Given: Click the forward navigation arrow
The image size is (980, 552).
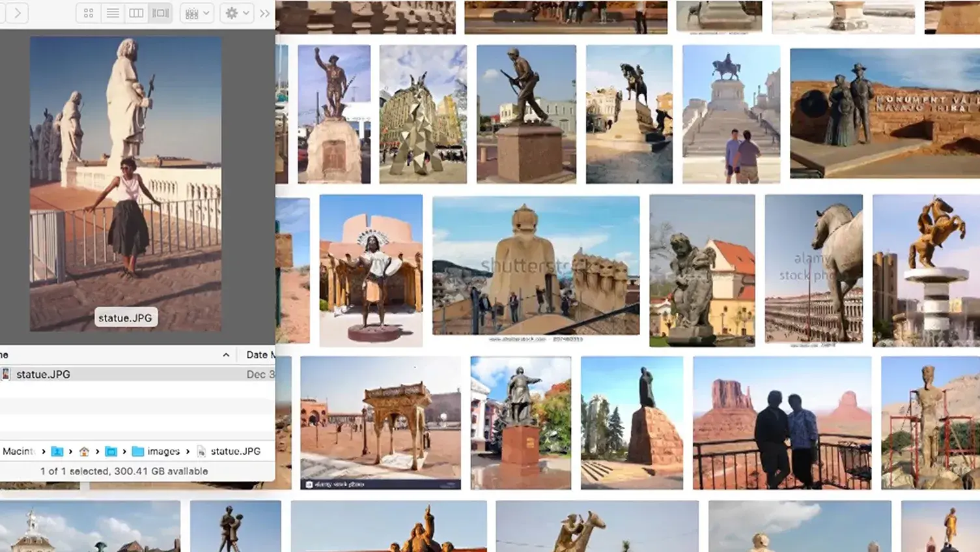Looking at the screenshot, I should click(x=18, y=12).
